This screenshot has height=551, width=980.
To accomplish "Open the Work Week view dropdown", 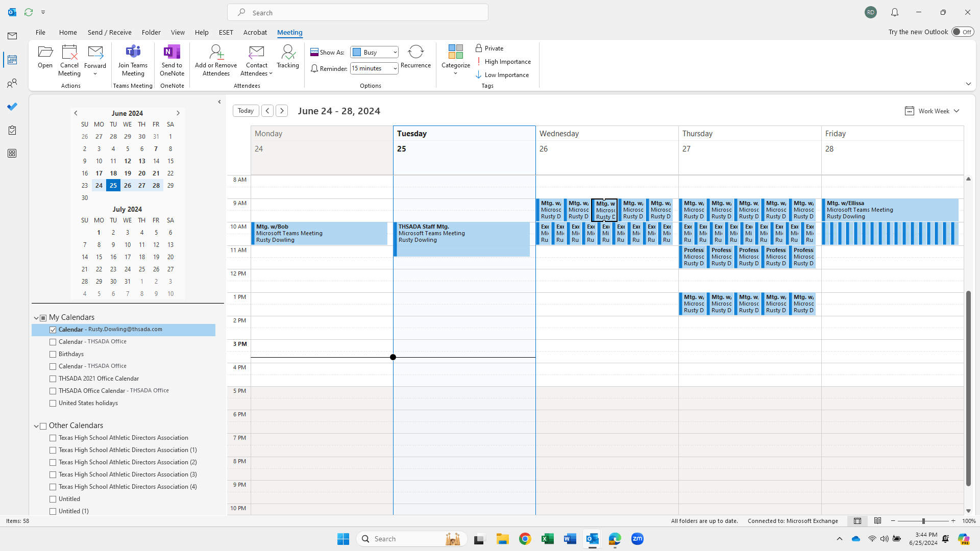I will click(933, 111).
